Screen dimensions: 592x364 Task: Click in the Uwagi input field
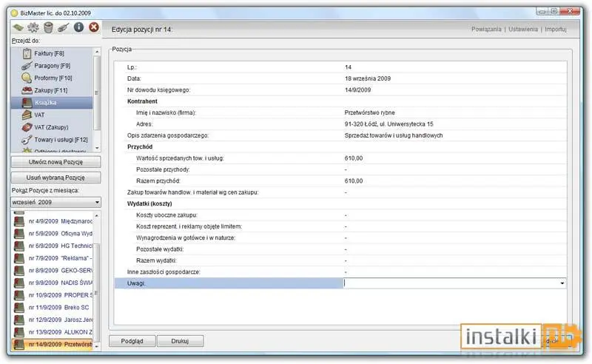click(451, 283)
